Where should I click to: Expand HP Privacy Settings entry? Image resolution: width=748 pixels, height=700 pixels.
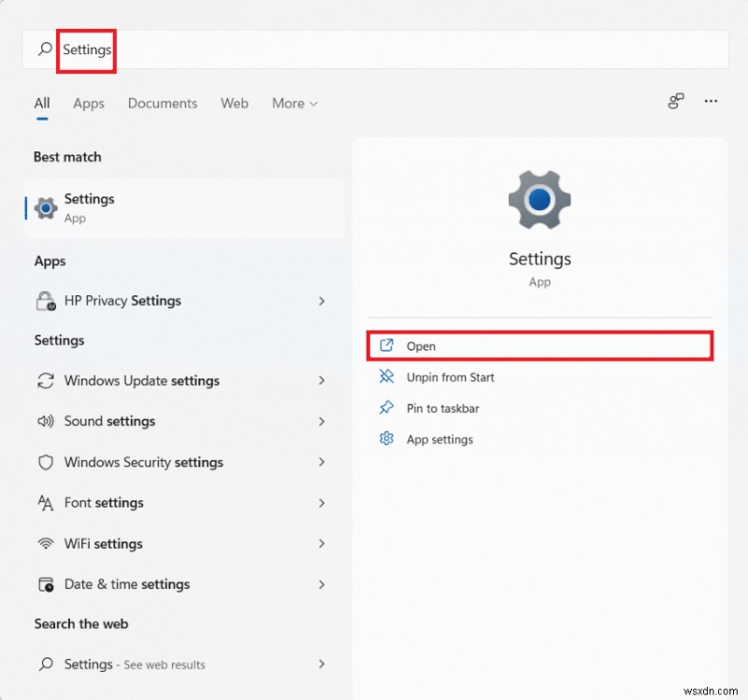[x=322, y=301]
